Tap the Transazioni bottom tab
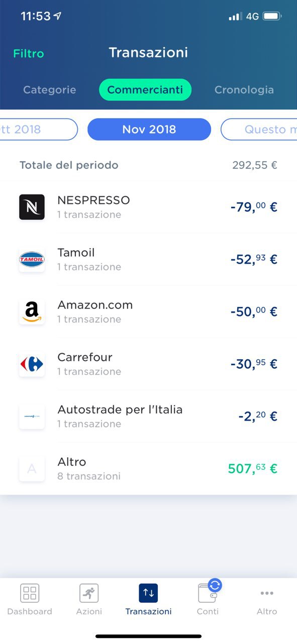The width and height of the screenshot is (297, 644). [148, 599]
